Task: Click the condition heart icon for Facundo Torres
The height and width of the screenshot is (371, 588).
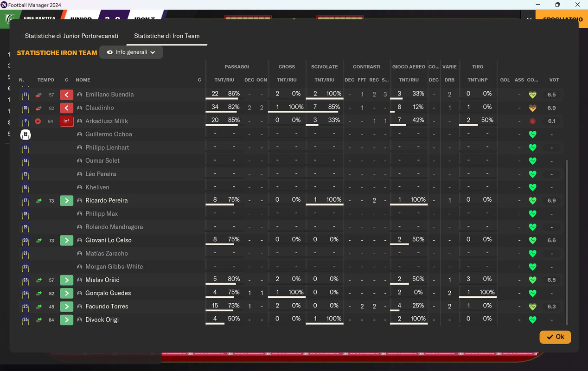Action: [533, 307]
